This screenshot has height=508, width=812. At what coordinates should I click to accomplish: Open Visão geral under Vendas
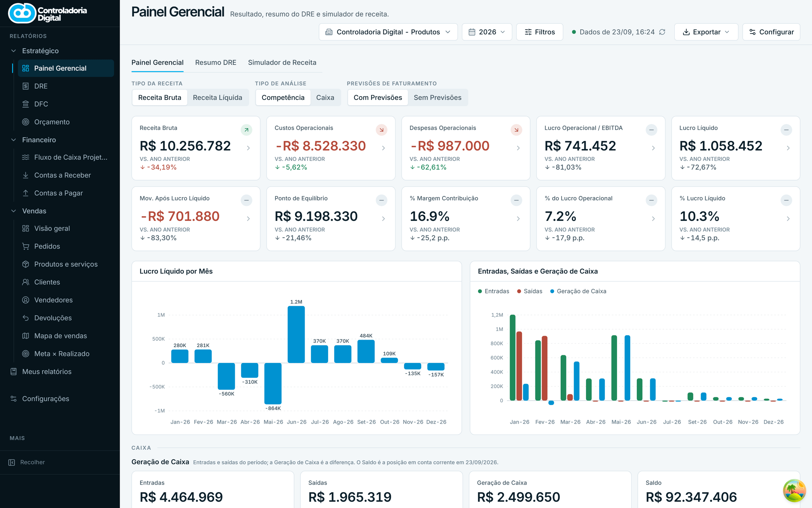pyautogui.click(x=66, y=228)
